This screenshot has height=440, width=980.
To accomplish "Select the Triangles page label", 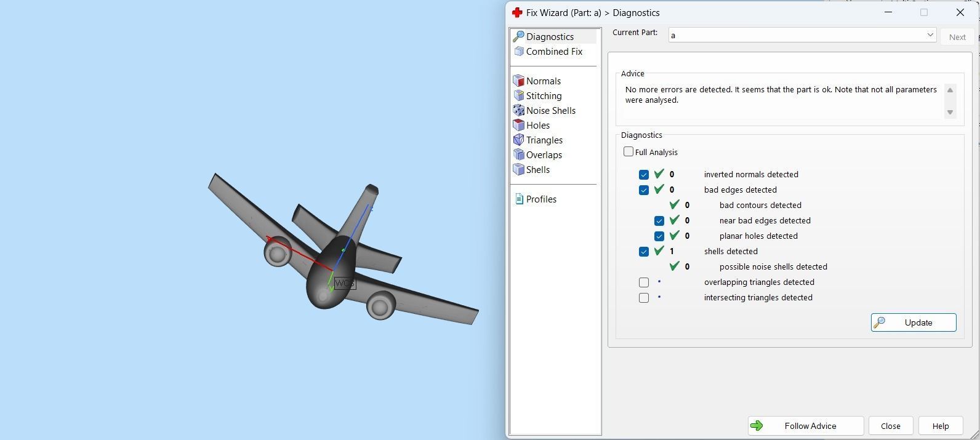I will coord(544,140).
